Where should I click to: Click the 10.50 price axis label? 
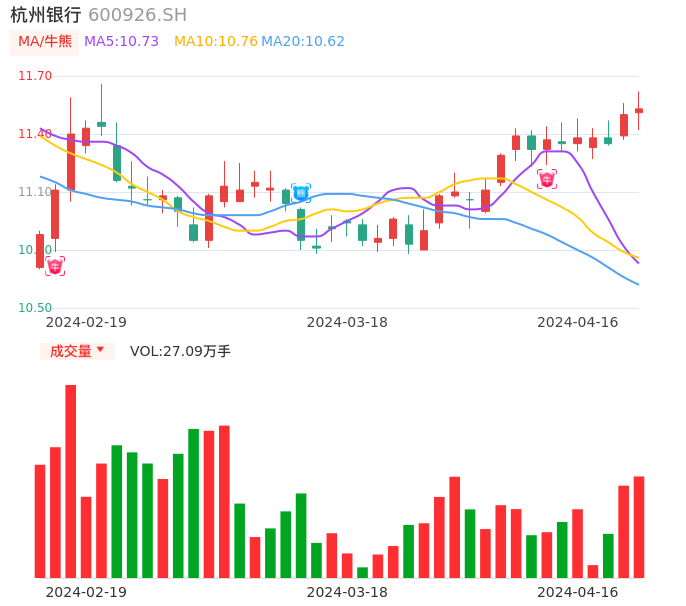click(x=35, y=308)
